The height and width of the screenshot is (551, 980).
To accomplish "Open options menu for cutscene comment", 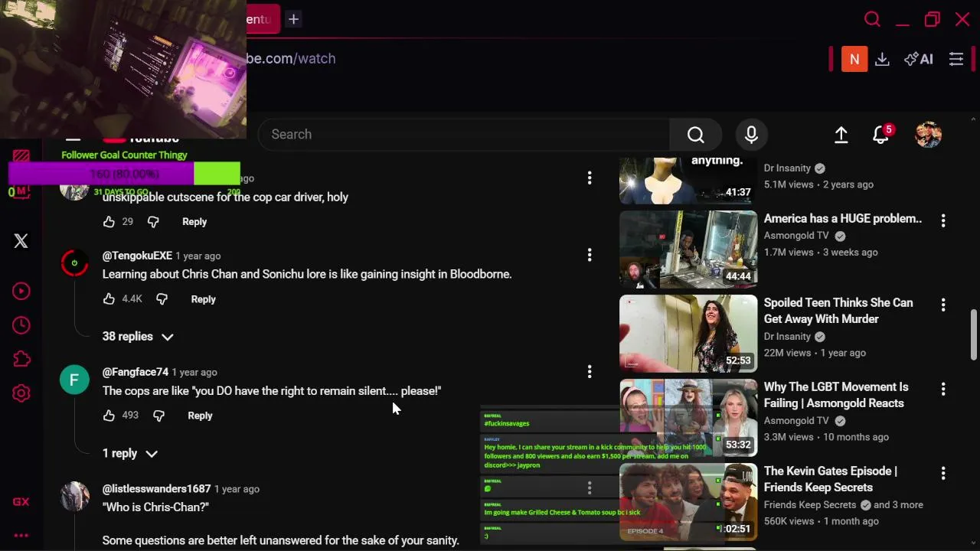I will pos(590,178).
